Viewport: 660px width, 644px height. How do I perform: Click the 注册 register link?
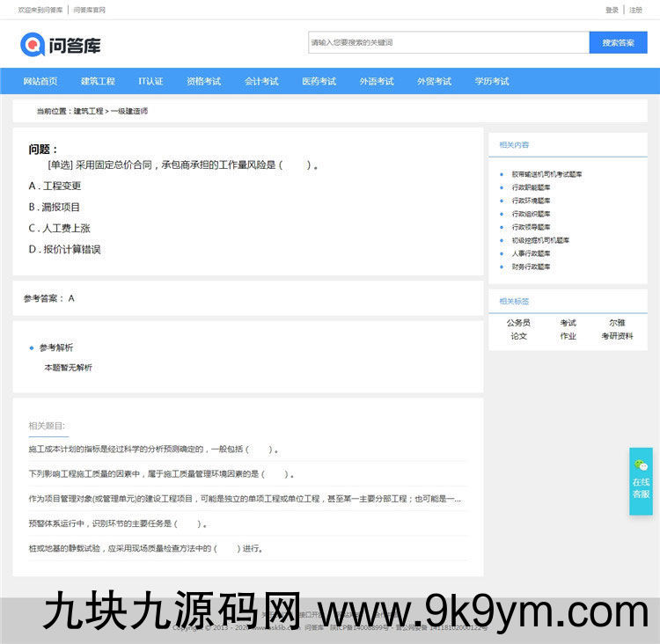tap(635, 10)
